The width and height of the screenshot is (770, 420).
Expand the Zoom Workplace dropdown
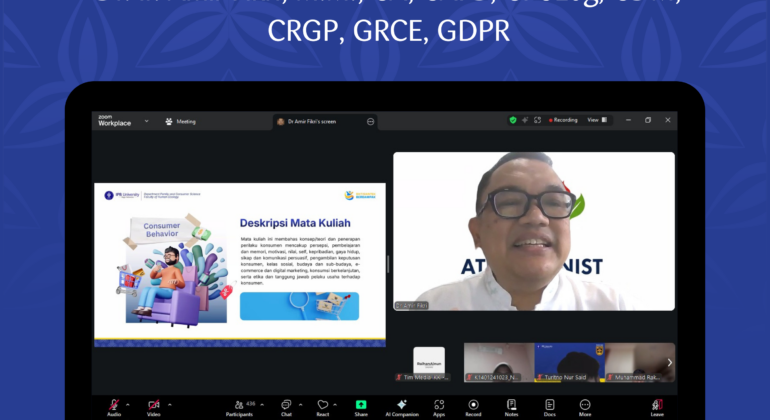pos(146,121)
